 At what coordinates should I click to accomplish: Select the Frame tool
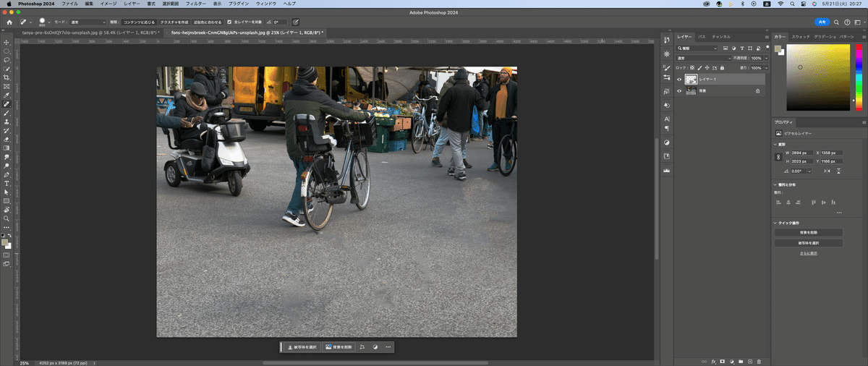7,86
